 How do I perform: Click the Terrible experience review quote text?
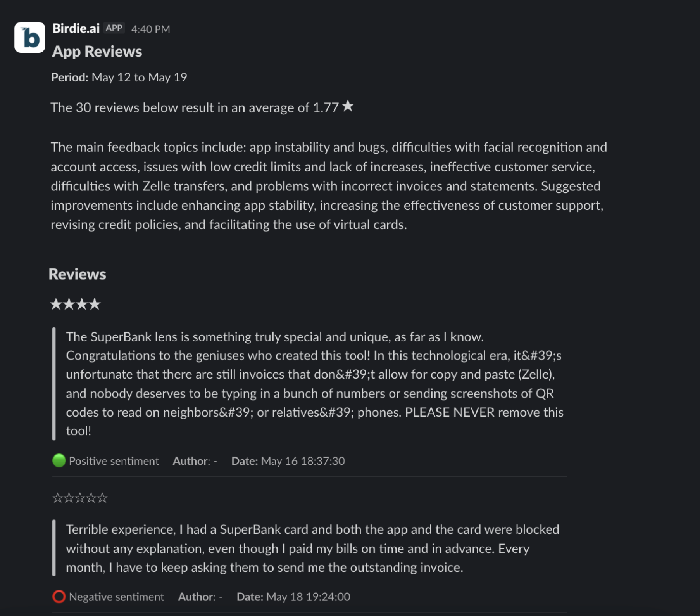click(x=312, y=549)
